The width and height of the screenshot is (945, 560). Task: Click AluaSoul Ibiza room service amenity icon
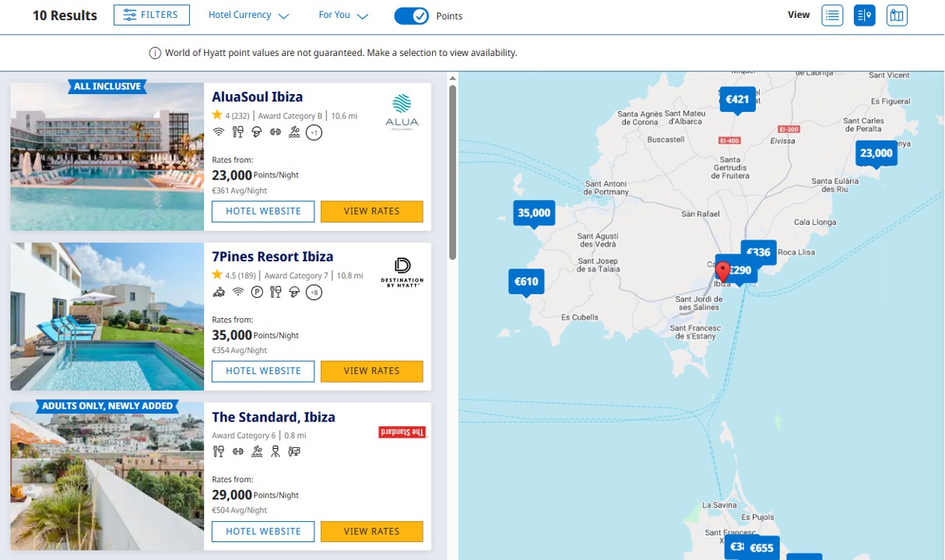256,132
